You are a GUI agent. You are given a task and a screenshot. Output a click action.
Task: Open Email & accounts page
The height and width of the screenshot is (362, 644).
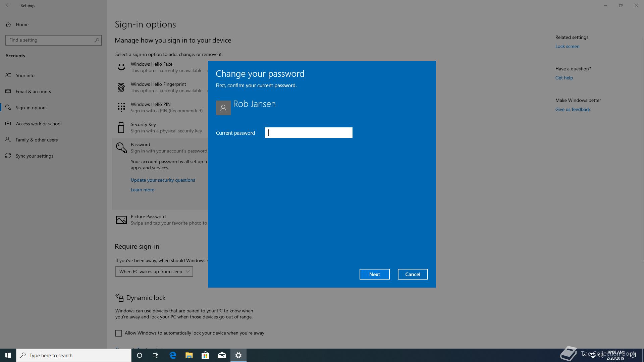(x=33, y=92)
